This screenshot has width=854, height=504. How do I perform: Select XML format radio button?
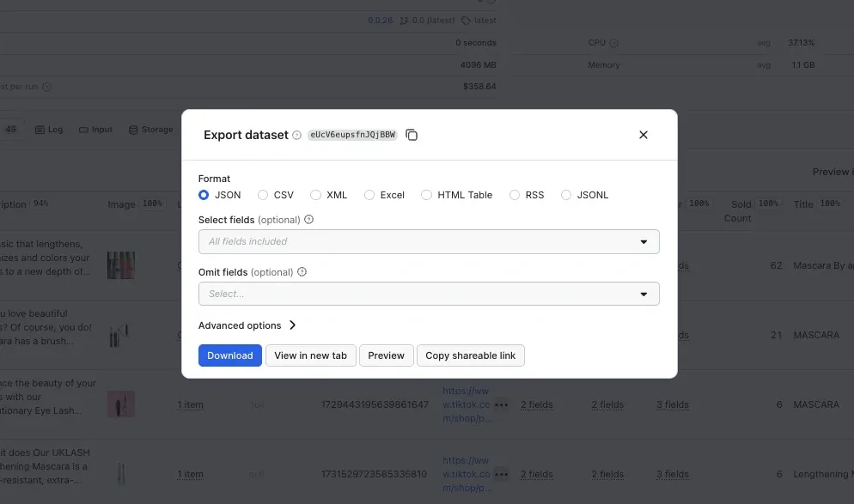point(315,195)
